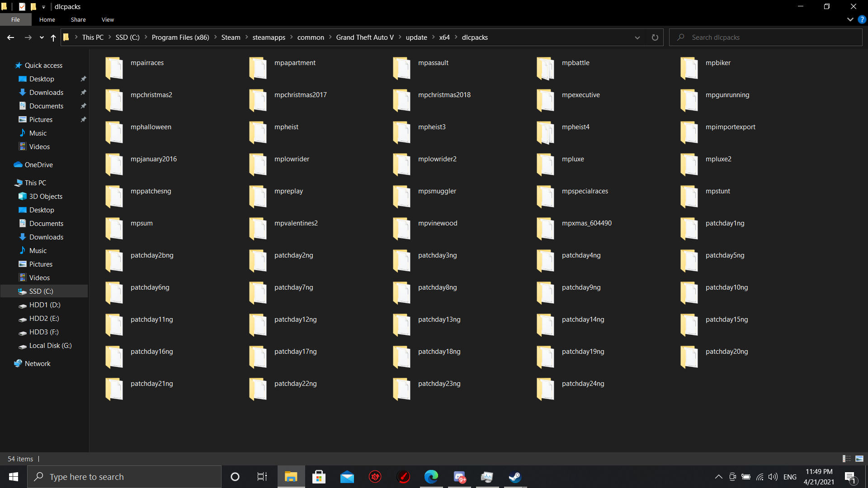
Task: Switch to the Large icons view icon
Action: (x=859, y=459)
